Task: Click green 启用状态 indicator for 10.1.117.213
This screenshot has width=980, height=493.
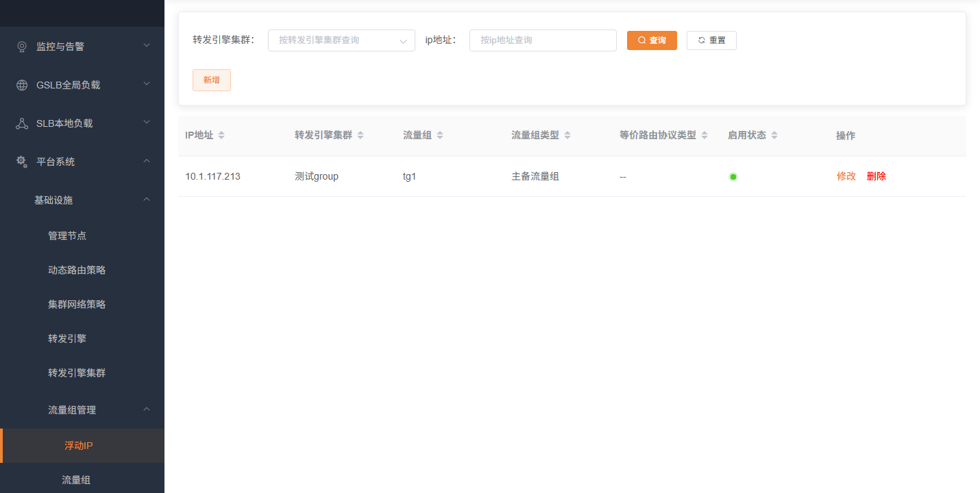Action: (733, 177)
